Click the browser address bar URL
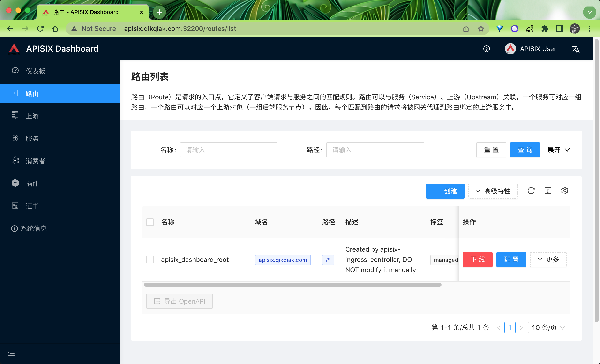This screenshot has width=600, height=364. (180, 29)
